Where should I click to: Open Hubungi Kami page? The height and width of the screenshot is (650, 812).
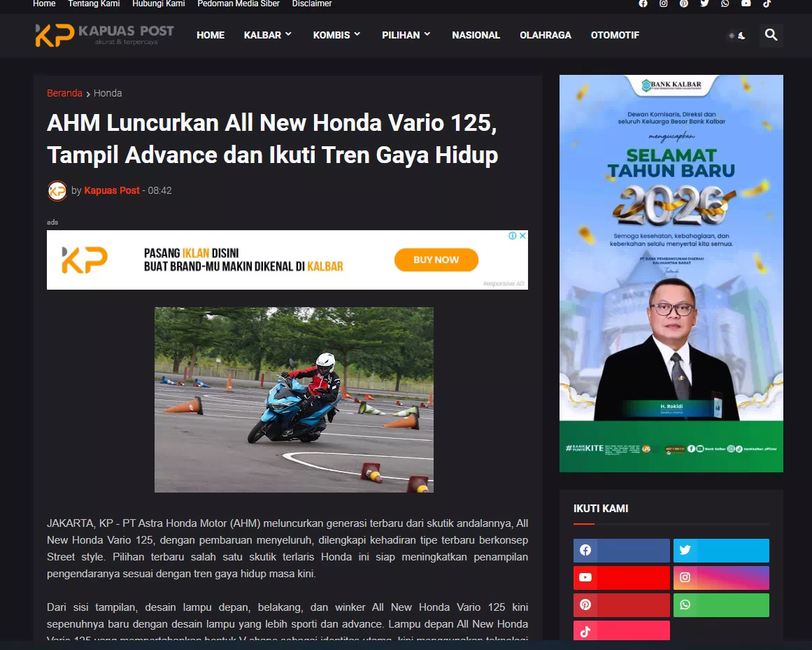coord(159,3)
